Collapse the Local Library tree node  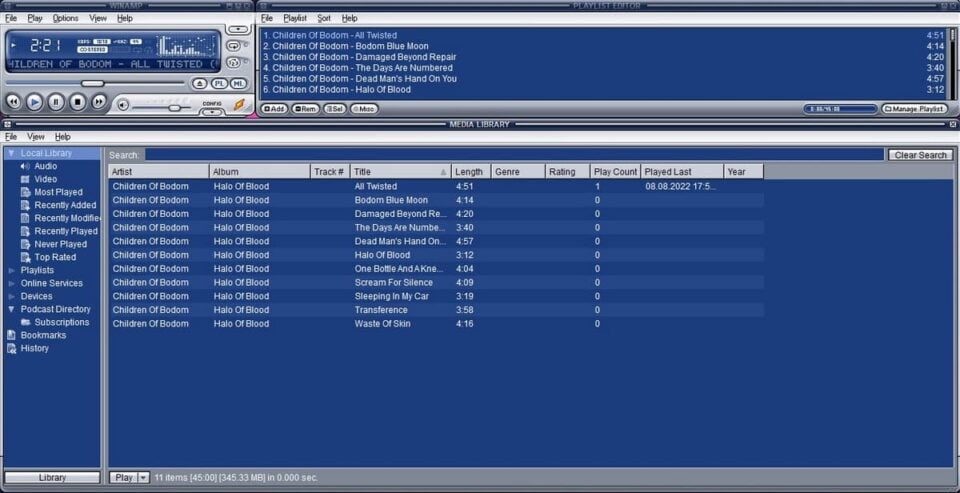pyautogui.click(x=11, y=153)
